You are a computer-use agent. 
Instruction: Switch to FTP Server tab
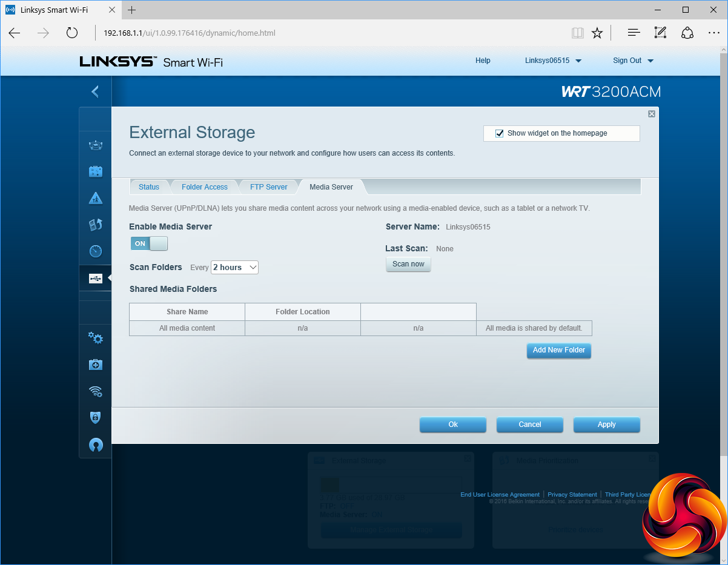click(x=268, y=187)
